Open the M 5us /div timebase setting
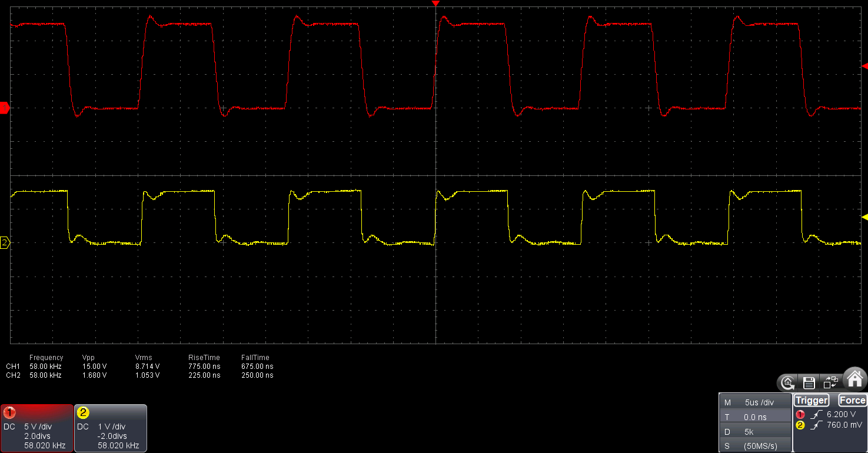Image resolution: width=868 pixels, height=453 pixels. coord(756,402)
